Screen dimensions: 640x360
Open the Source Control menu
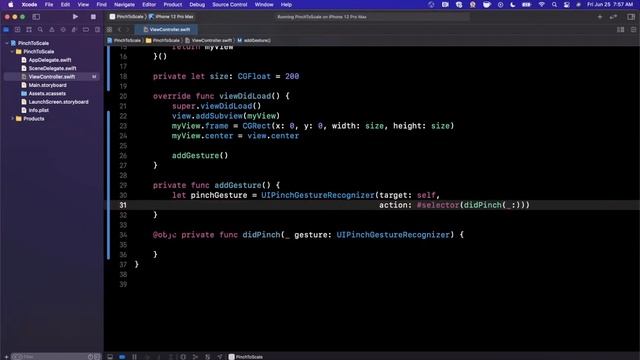pos(229,4)
